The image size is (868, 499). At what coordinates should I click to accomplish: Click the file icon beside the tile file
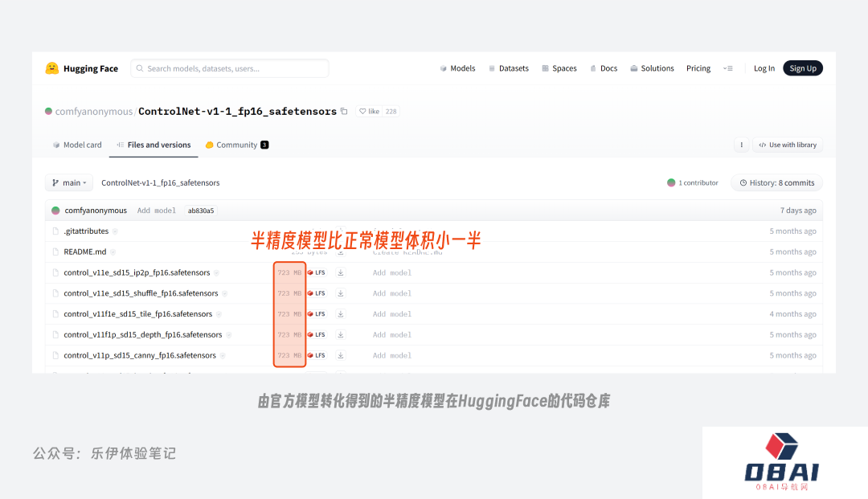[55, 314]
